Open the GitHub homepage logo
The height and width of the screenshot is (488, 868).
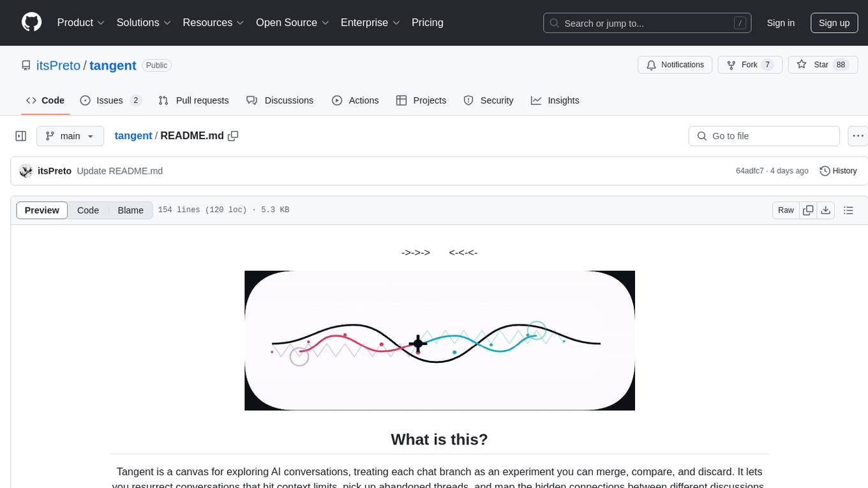click(x=31, y=22)
